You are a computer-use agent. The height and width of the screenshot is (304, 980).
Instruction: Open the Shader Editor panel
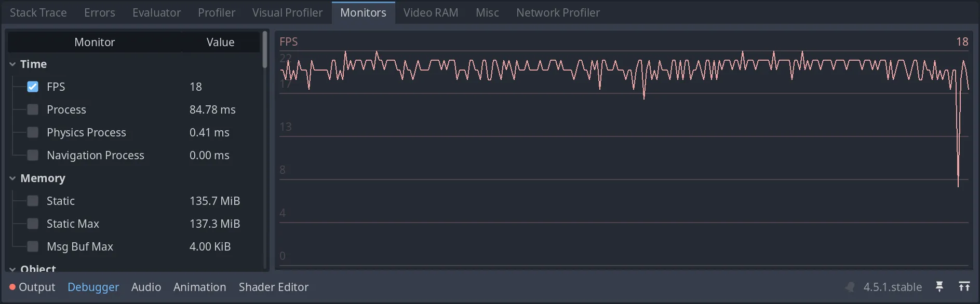274,286
